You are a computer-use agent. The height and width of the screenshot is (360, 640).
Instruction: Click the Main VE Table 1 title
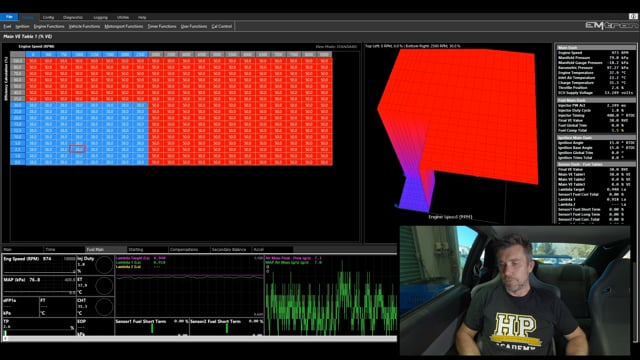pos(28,36)
